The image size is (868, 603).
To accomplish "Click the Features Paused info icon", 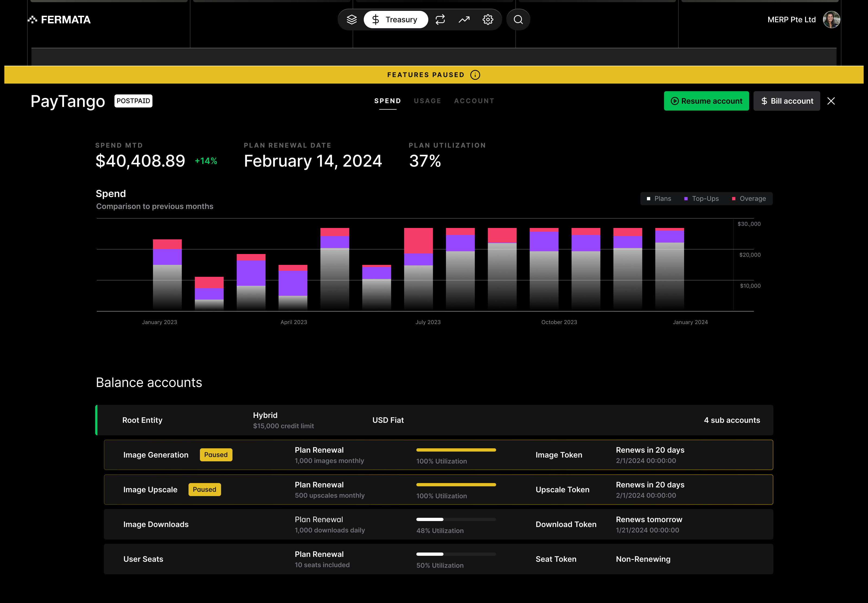I will point(475,75).
